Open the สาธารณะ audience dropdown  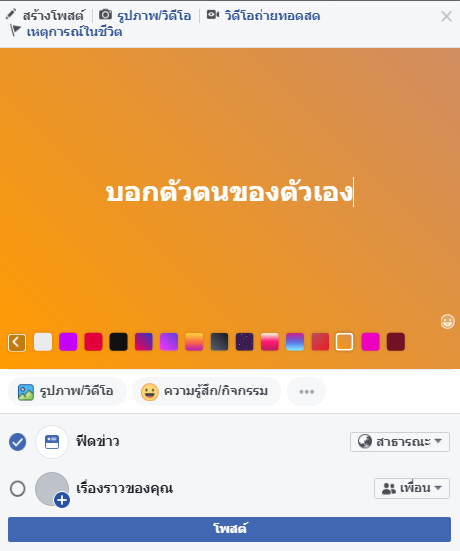[400, 442]
